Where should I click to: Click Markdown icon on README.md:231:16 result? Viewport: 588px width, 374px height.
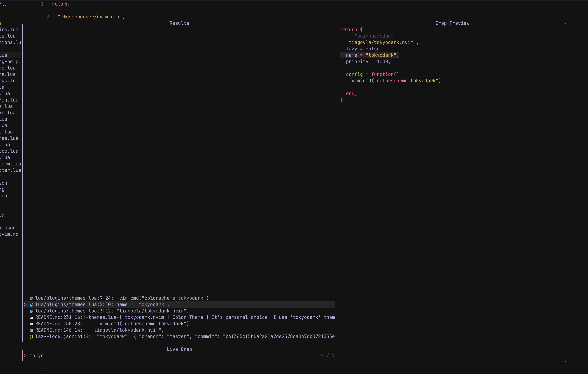coord(31,317)
